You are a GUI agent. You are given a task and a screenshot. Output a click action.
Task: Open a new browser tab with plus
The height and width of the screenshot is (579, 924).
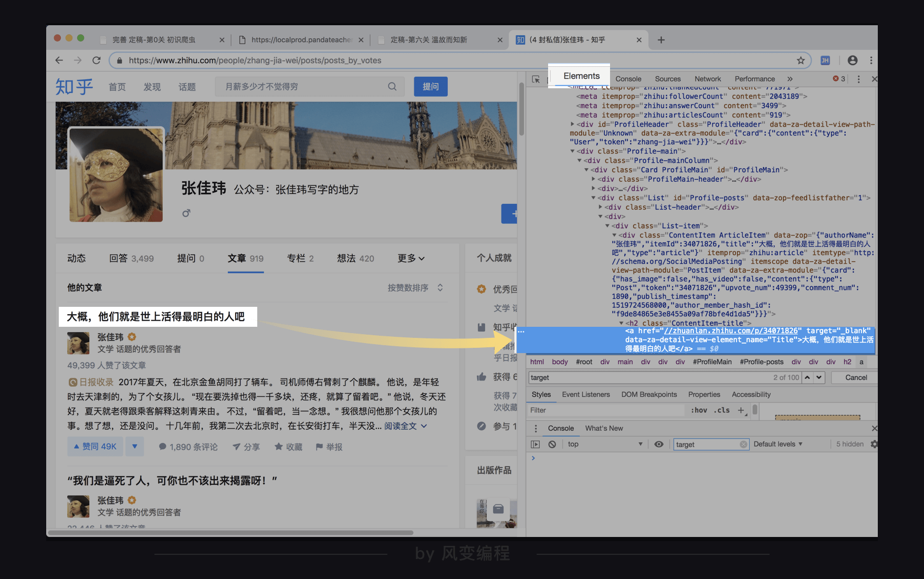click(x=661, y=40)
